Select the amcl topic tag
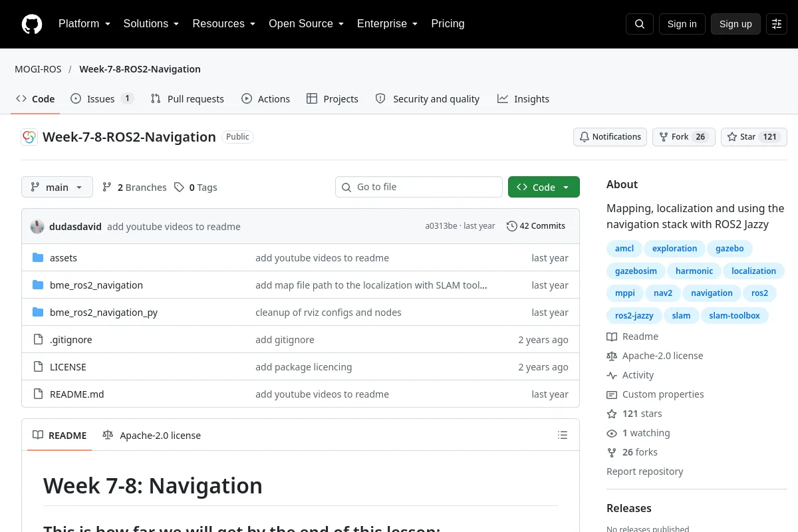The image size is (798, 532). click(624, 249)
